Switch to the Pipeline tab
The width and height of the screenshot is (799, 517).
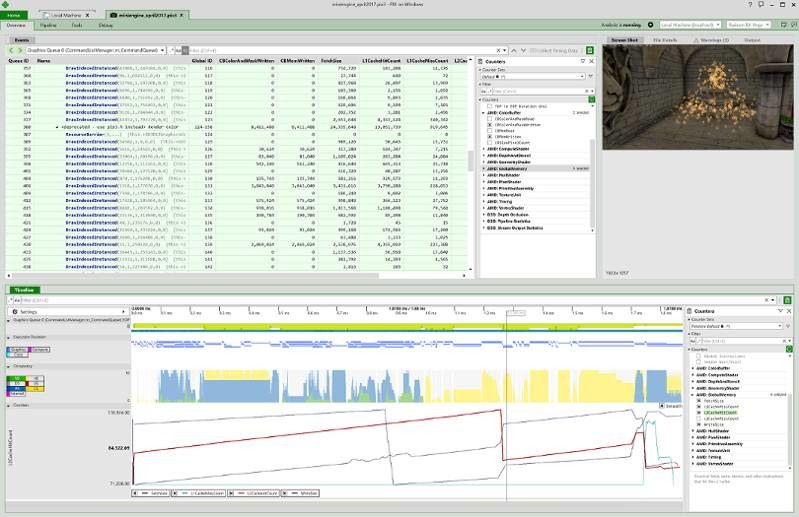point(48,25)
